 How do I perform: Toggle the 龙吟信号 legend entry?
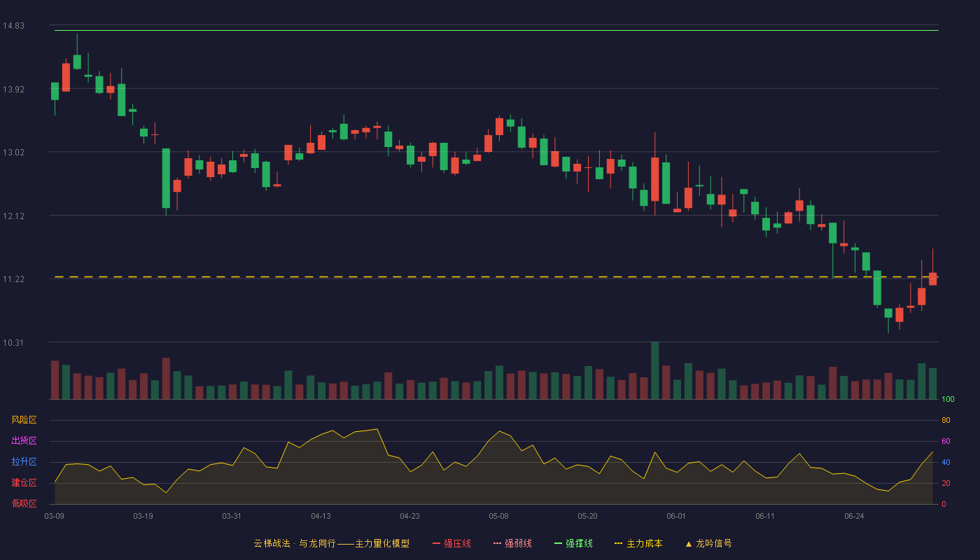[708, 543]
